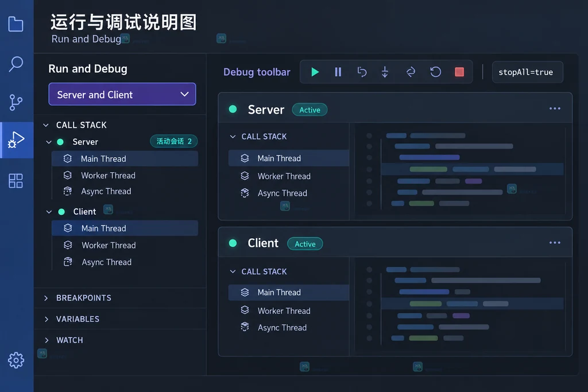
Task: Select sidebar Client Async Thread
Action: (x=125, y=262)
